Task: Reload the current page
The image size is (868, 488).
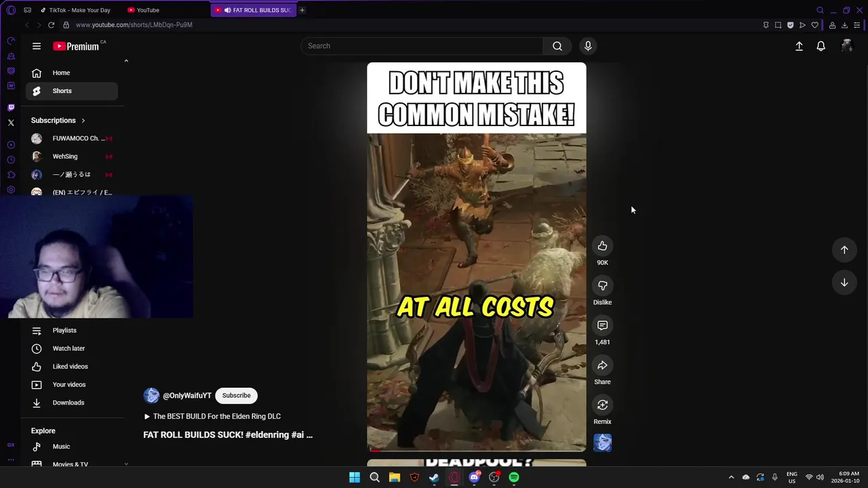Action: (x=51, y=25)
